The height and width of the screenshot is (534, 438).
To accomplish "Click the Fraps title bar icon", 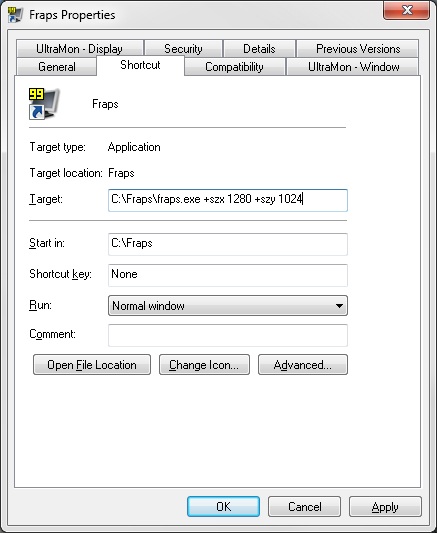I will (15, 15).
